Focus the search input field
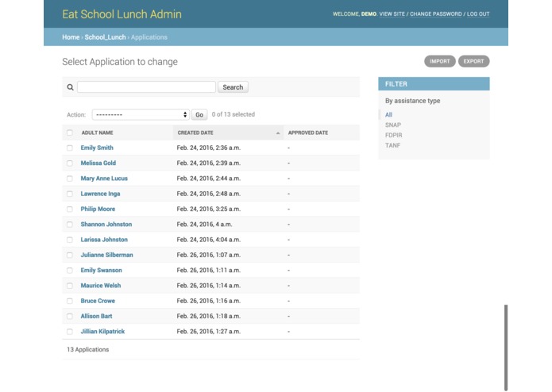552x392 pixels. [x=146, y=86]
